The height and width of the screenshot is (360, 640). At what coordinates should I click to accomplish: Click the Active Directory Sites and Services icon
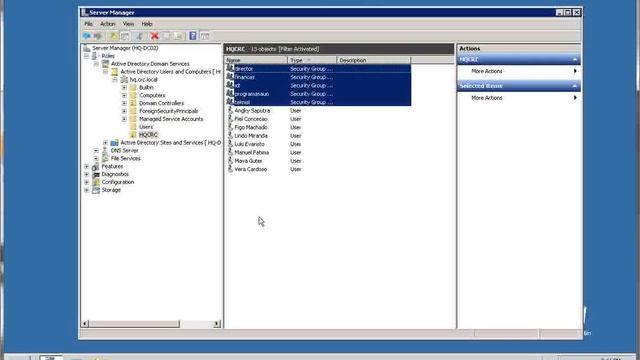point(115,142)
